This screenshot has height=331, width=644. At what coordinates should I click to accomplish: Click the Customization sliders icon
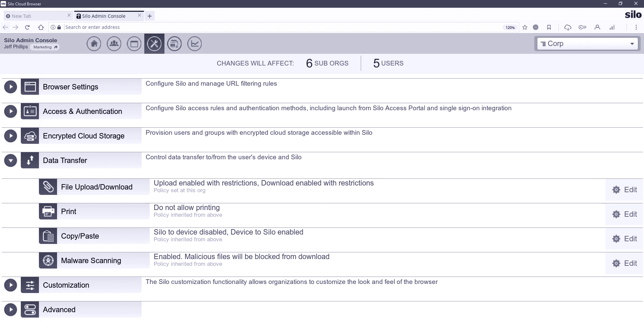tap(30, 285)
